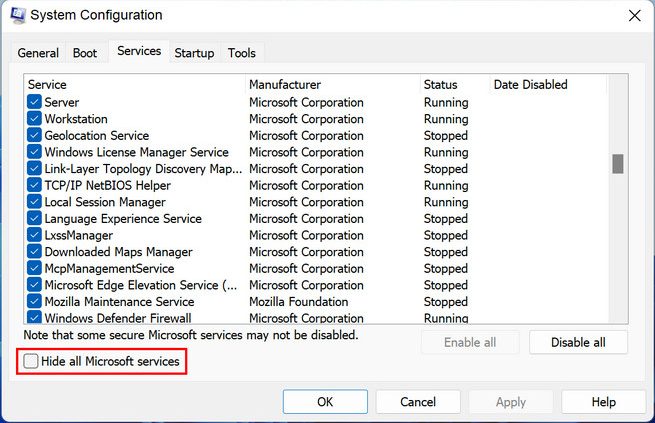Image resolution: width=655 pixels, height=423 pixels.
Task: Select the Tools tab
Action: [x=241, y=53]
